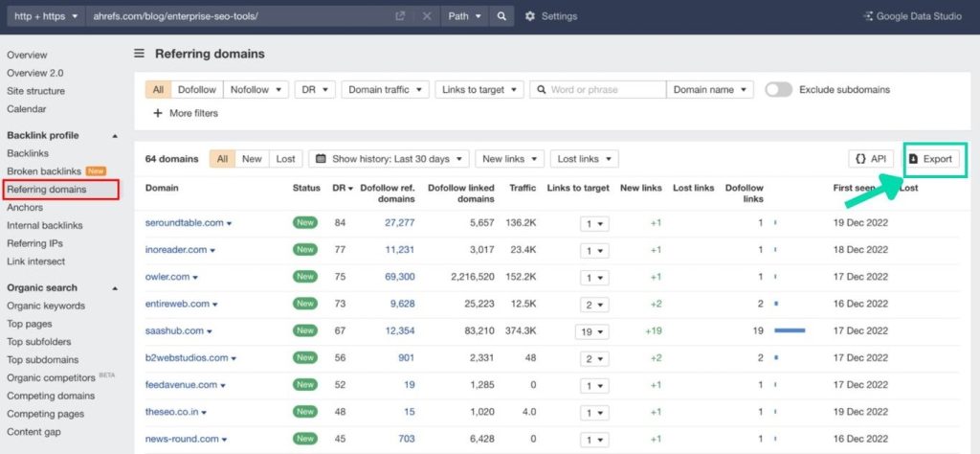Click the saashub.com dofollow links bar
The height and width of the screenshot is (454, 980).
tap(790, 330)
